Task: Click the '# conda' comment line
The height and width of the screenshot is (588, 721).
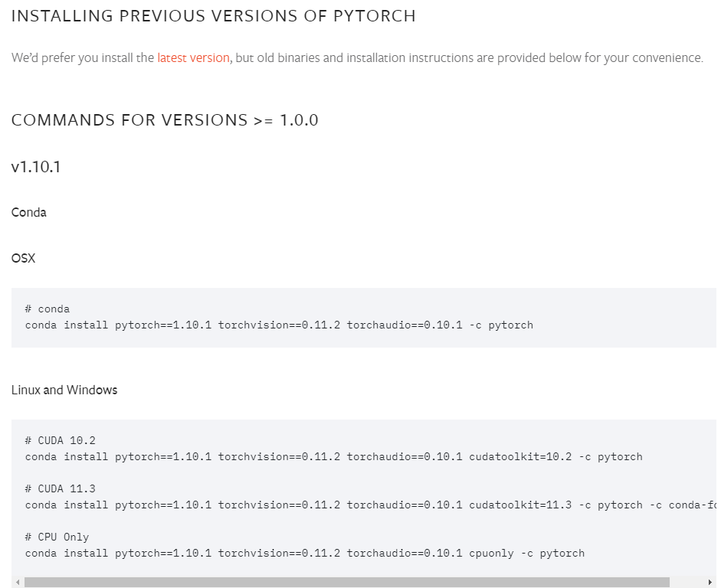Action: click(48, 309)
